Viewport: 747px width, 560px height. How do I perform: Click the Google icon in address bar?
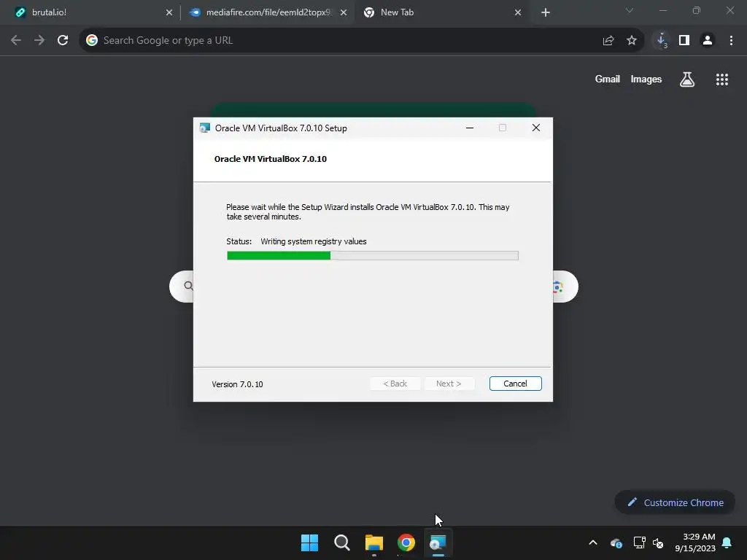click(x=91, y=40)
